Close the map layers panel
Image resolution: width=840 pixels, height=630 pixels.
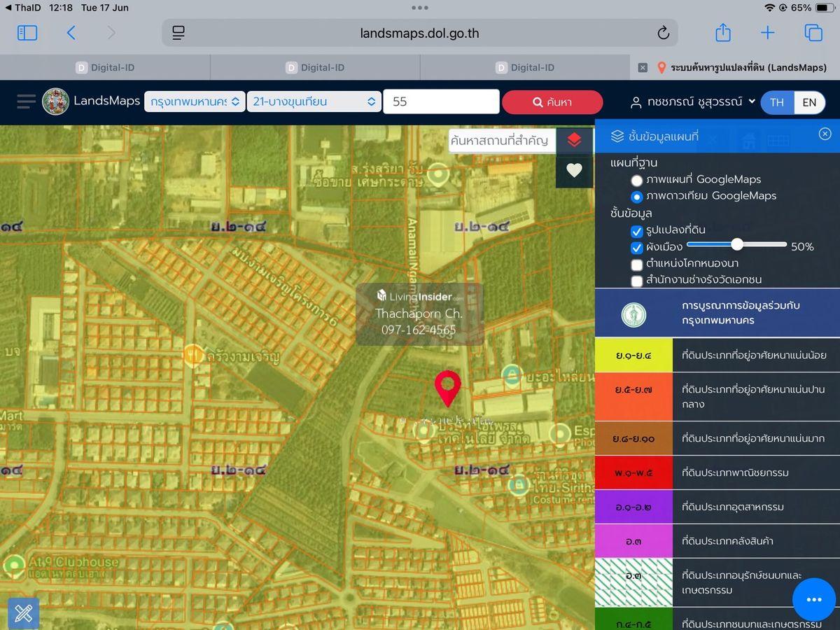(825, 134)
